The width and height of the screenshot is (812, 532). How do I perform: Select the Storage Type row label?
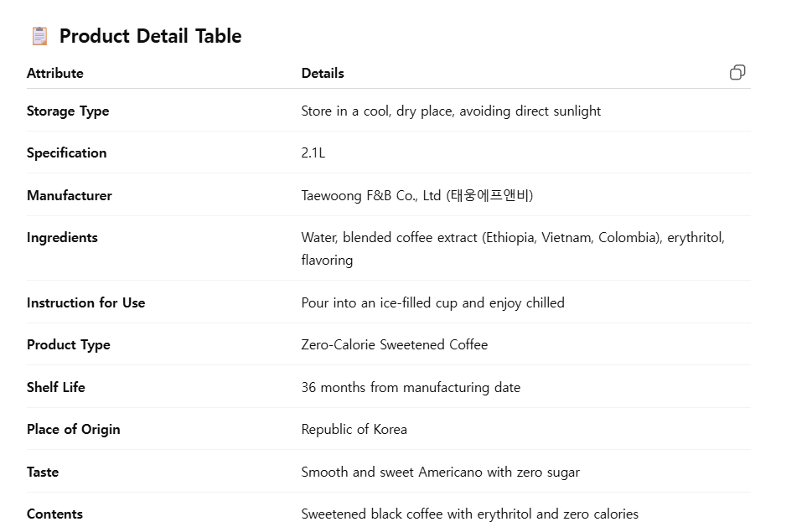pos(68,111)
